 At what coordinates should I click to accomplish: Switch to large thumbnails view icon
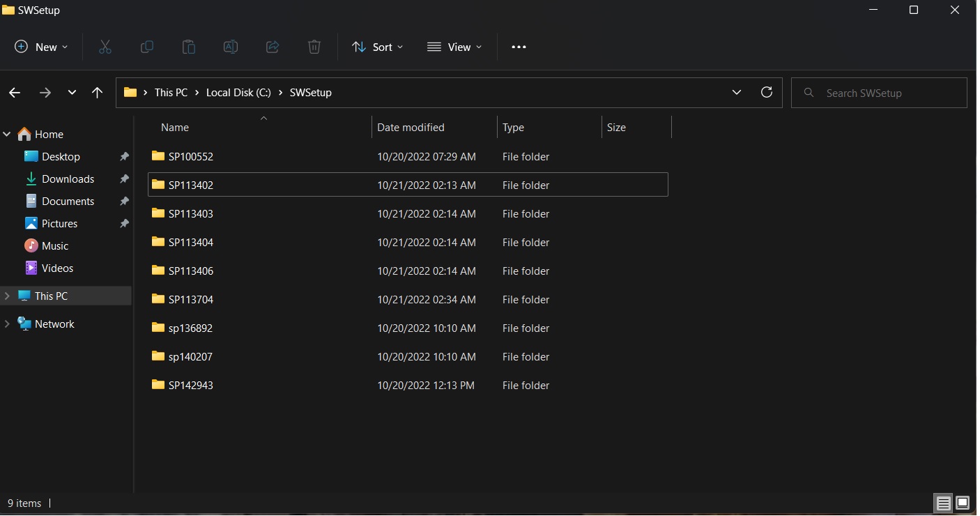coord(963,503)
